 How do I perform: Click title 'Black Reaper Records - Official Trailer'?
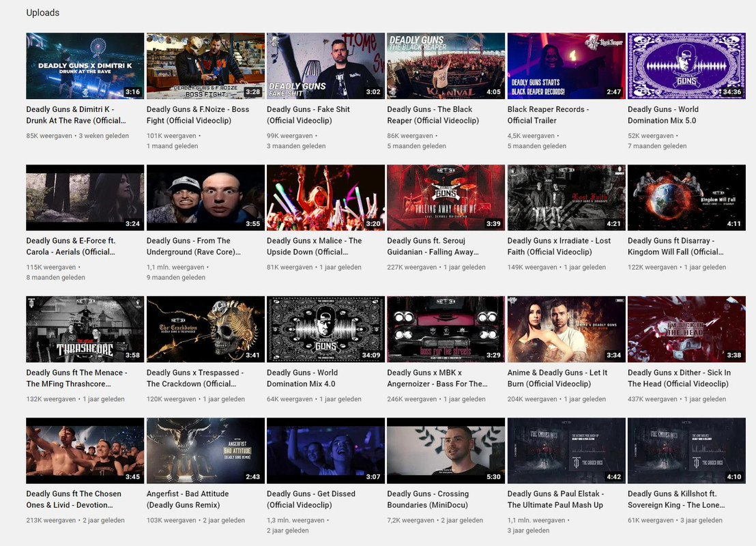(548, 115)
